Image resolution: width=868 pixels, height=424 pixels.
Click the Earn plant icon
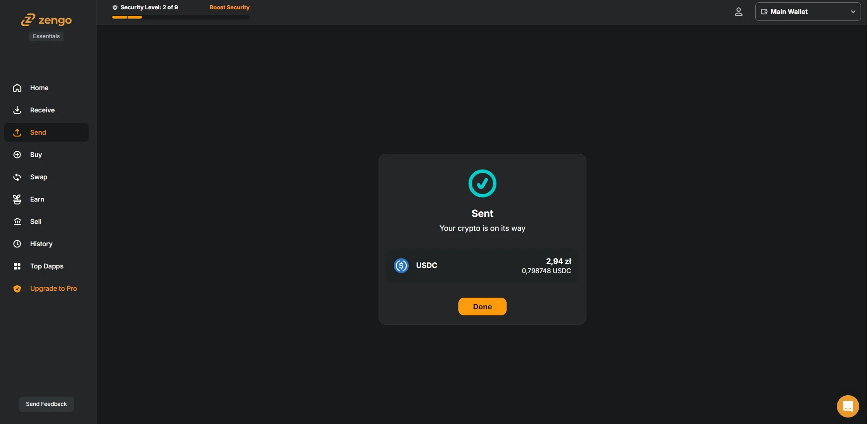click(17, 199)
